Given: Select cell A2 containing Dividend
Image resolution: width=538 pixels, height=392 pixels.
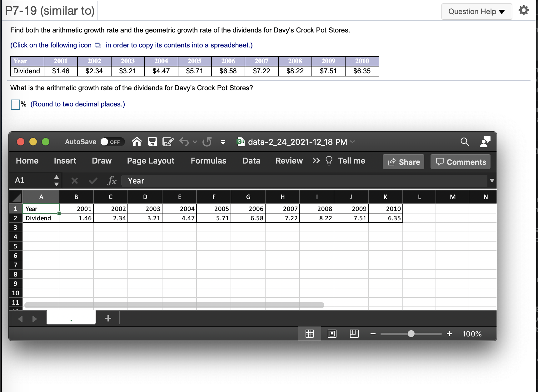Looking at the screenshot, I should tap(41, 218).
